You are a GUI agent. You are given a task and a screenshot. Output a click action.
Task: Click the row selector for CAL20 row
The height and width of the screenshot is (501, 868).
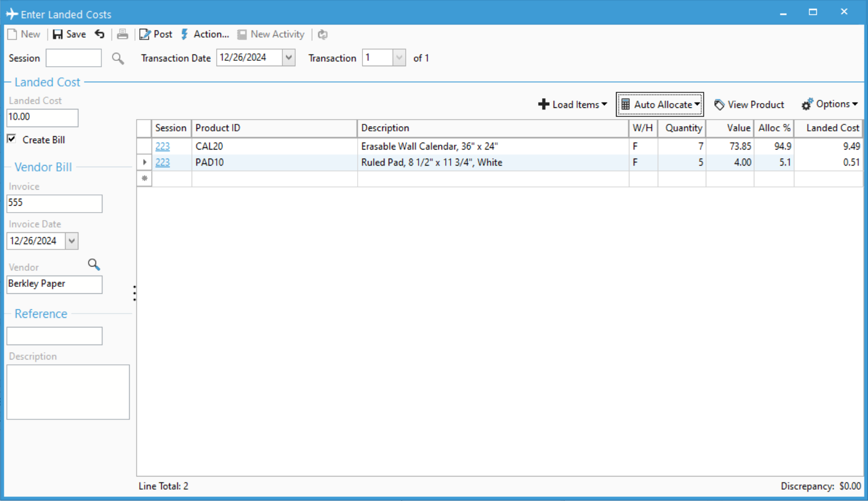point(144,146)
